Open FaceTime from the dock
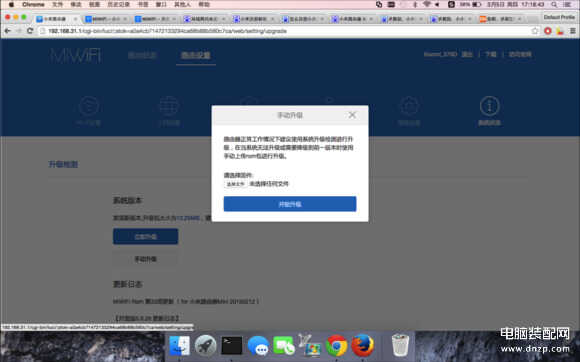The height and width of the screenshot is (362, 580). [284, 345]
